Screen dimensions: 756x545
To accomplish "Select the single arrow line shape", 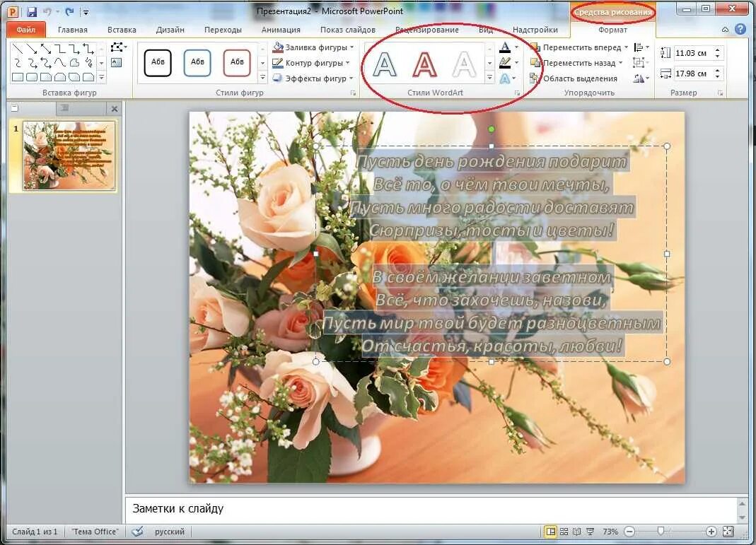I will (32, 49).
